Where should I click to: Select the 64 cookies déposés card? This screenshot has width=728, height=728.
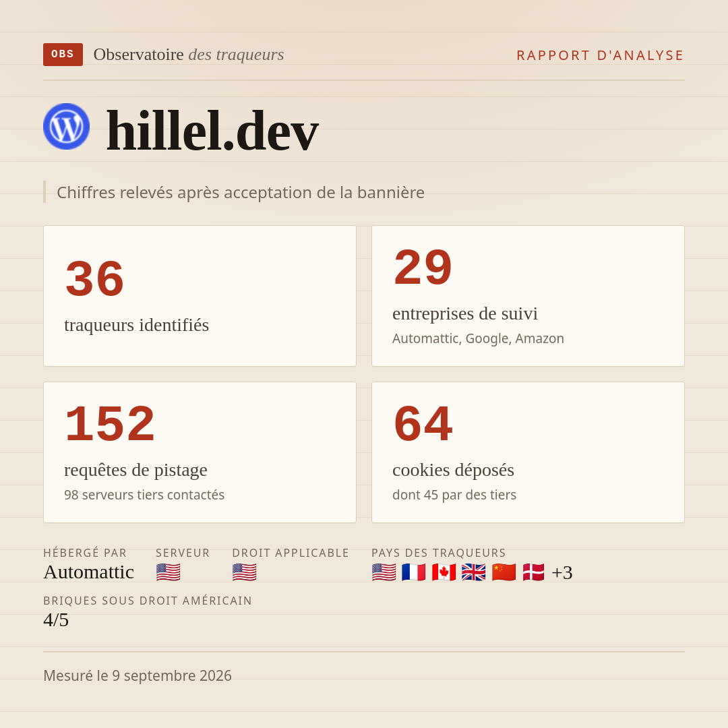coord(528,452)
